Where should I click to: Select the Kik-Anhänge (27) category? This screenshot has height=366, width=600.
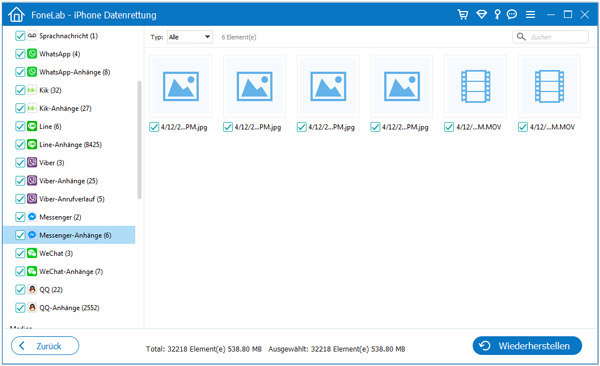(x=65, y=108)
